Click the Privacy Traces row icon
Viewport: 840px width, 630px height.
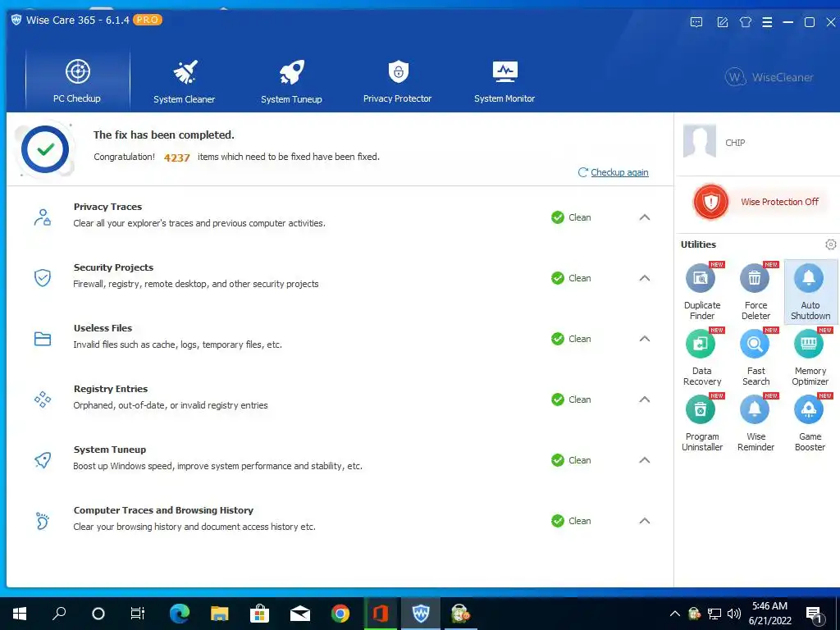pyautogui.click(x=43, y=217)
